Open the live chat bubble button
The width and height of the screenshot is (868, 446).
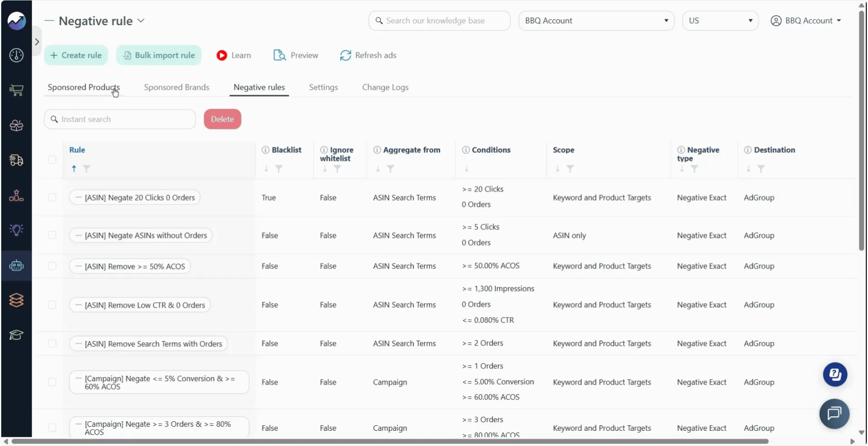click(x=834, y=413)
